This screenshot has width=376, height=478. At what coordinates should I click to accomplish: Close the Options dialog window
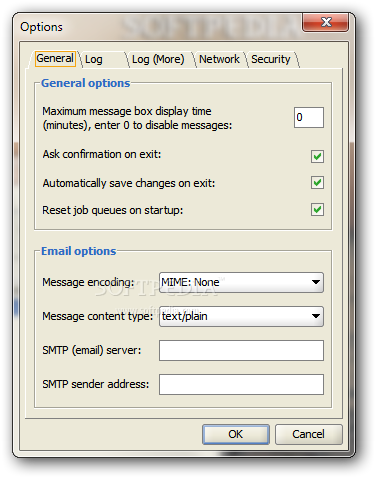pos(326,23)
